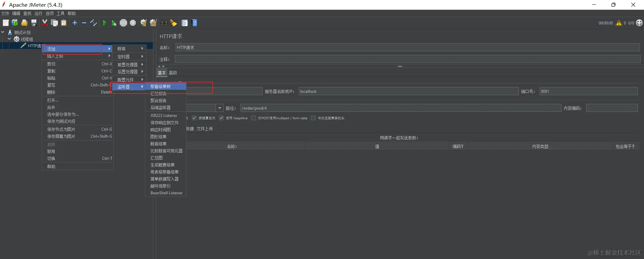Click the Search binoculars icon
The image size is (644, 259).
point(164,23)
